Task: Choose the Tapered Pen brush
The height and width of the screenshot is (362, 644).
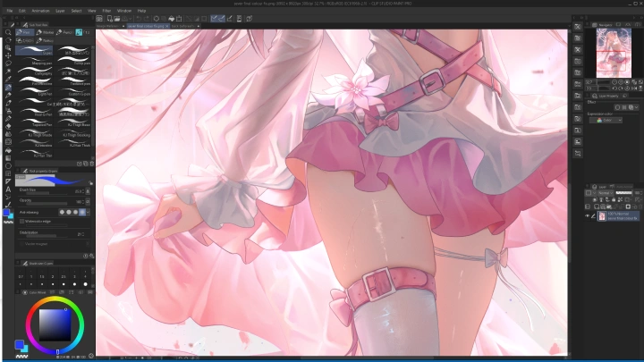Action: point(34,122)
